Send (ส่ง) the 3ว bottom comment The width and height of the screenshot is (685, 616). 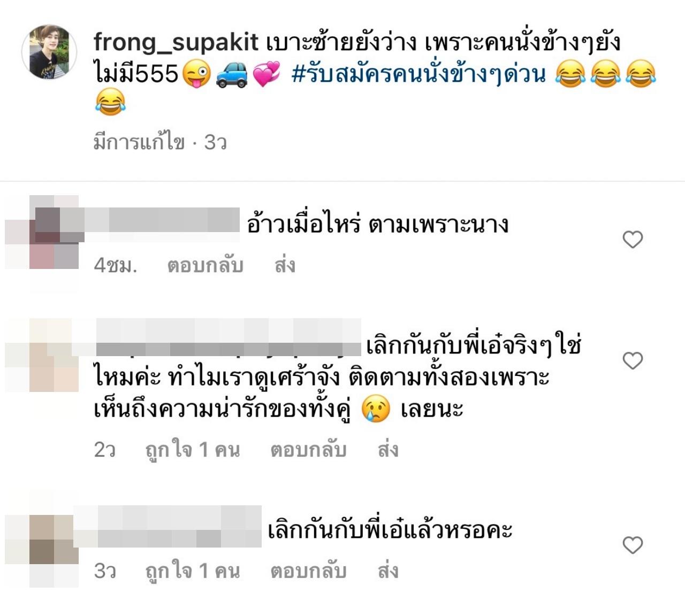388,571
